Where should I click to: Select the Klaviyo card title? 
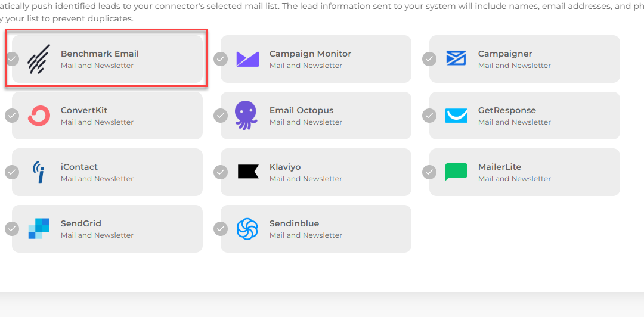pos(285,167)
